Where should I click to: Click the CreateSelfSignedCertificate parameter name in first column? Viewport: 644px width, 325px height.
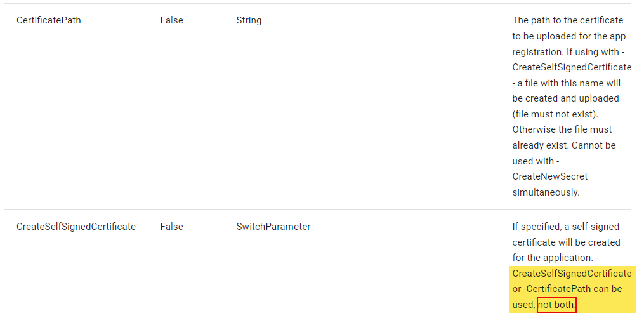(76, 227)
